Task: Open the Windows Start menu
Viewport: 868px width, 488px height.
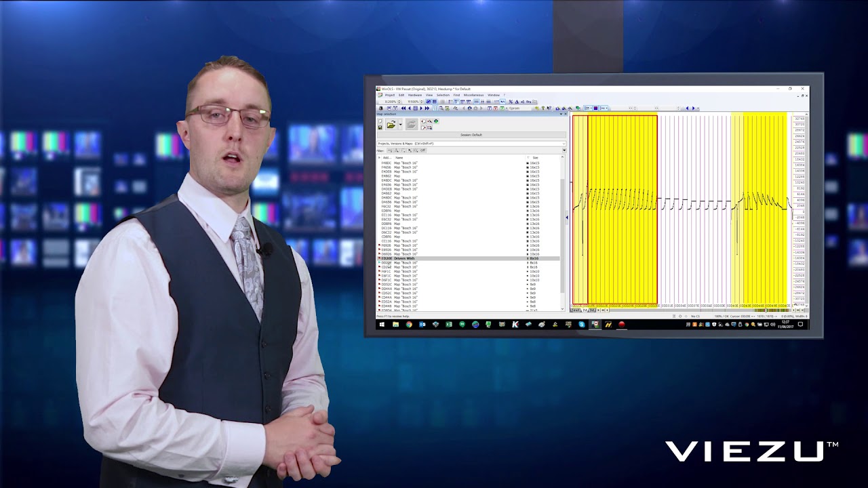Action: (x=382, y=324)
